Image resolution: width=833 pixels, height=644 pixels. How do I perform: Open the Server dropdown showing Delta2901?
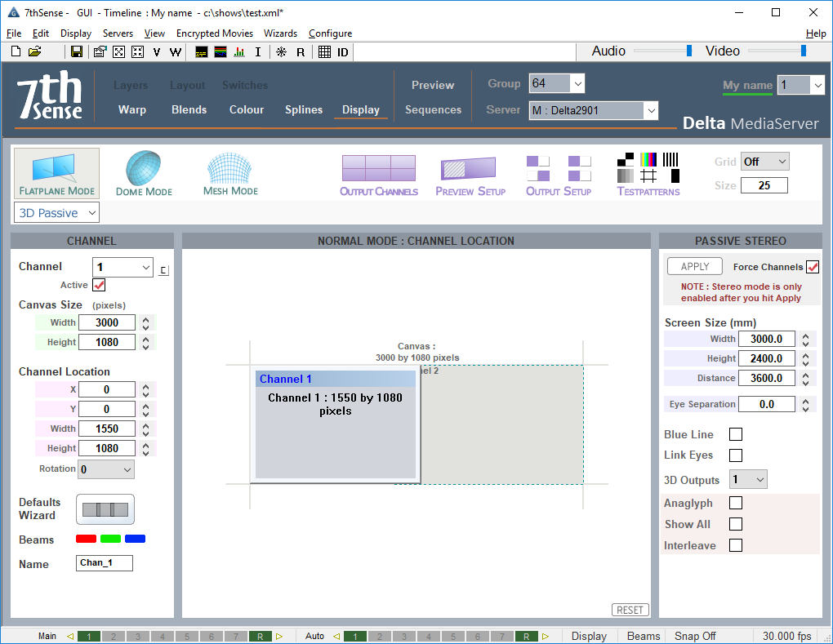[x=594, y=110]
